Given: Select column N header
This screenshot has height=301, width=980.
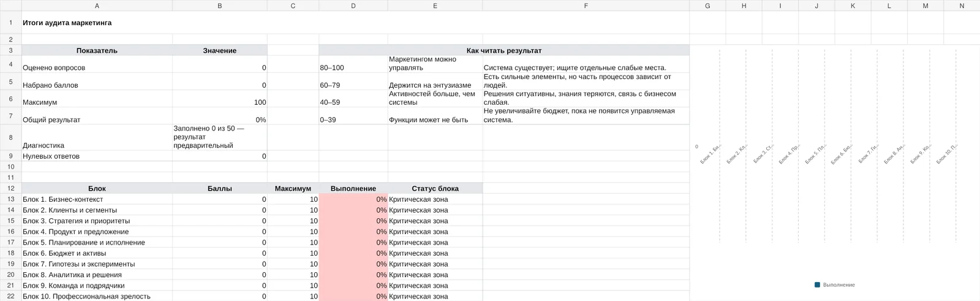Looking at the screenshot, I should coord(962,6).
